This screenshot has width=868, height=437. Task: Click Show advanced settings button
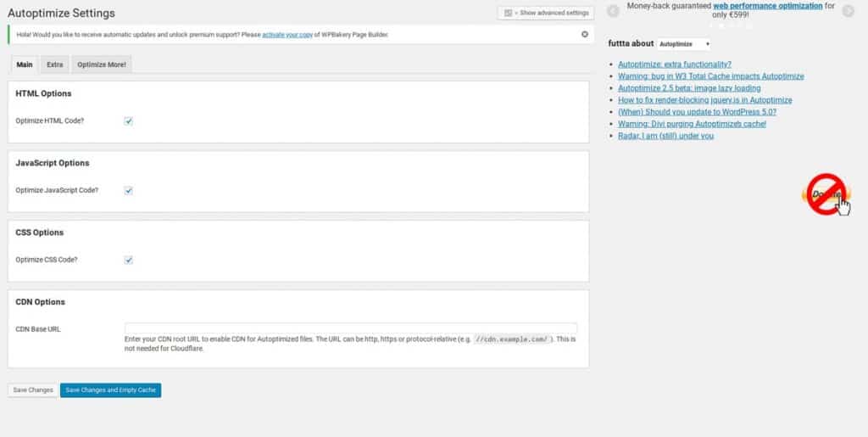click(x=546, y=13)
